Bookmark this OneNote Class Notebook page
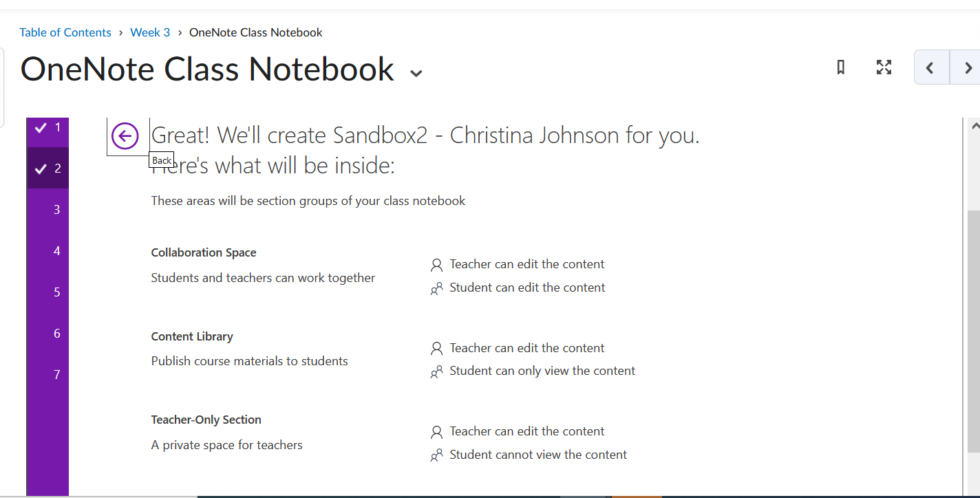 coord(840,67)
